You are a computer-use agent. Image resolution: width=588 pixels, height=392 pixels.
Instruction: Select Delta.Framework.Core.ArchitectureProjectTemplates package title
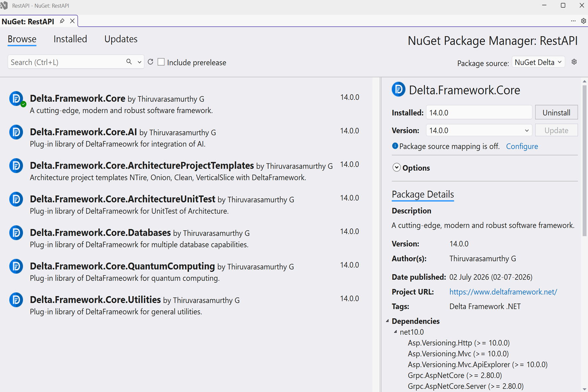tap(142, 165)
